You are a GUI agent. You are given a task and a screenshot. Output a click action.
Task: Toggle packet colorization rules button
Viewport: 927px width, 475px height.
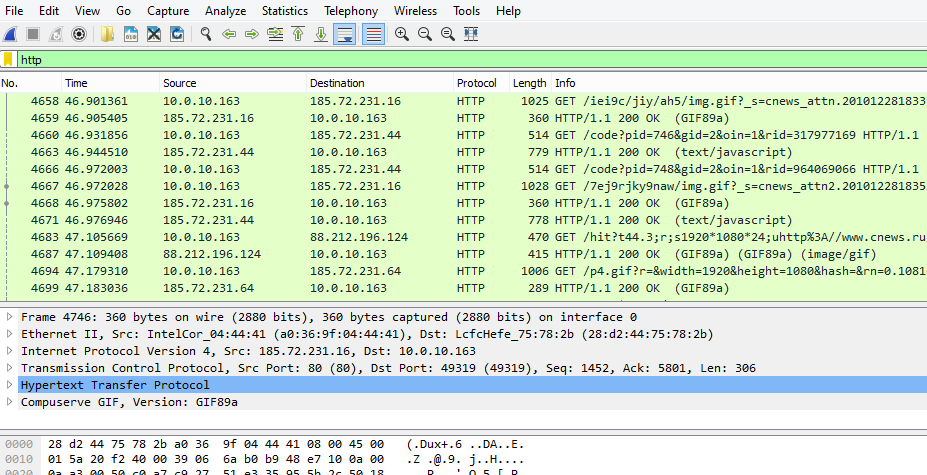click(372, 34)
